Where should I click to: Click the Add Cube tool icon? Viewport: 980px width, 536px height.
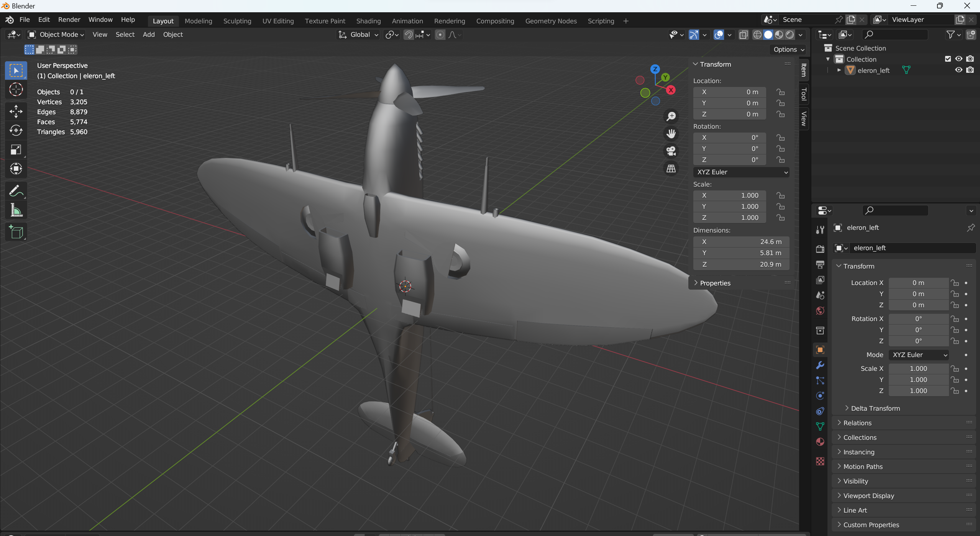point(16,232)
